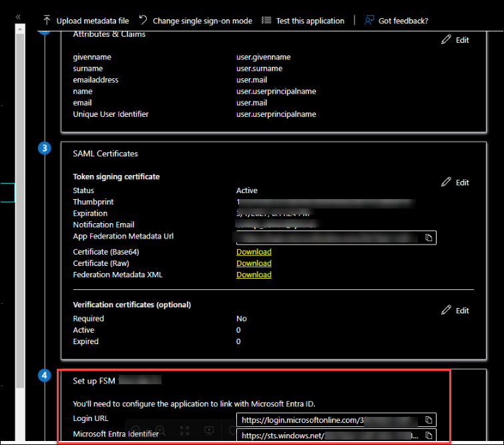Click Upload metadata file
Image resolution: width=504 pixels, height=445 pixels.
click(85, 21)
